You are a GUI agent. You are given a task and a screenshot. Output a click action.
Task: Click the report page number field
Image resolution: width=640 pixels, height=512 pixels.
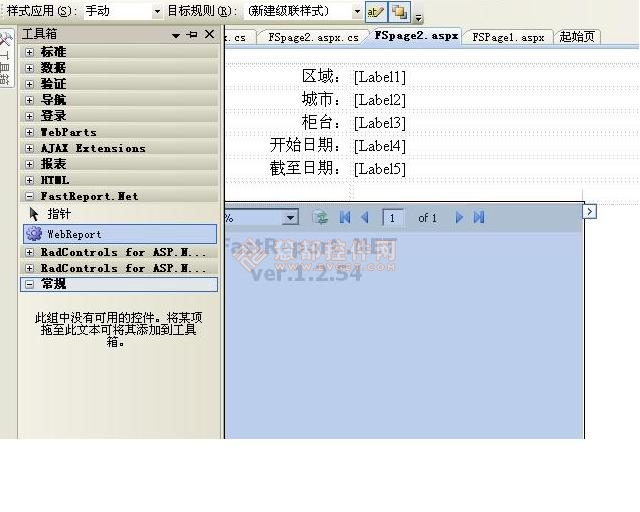click(x=393, y=217)
